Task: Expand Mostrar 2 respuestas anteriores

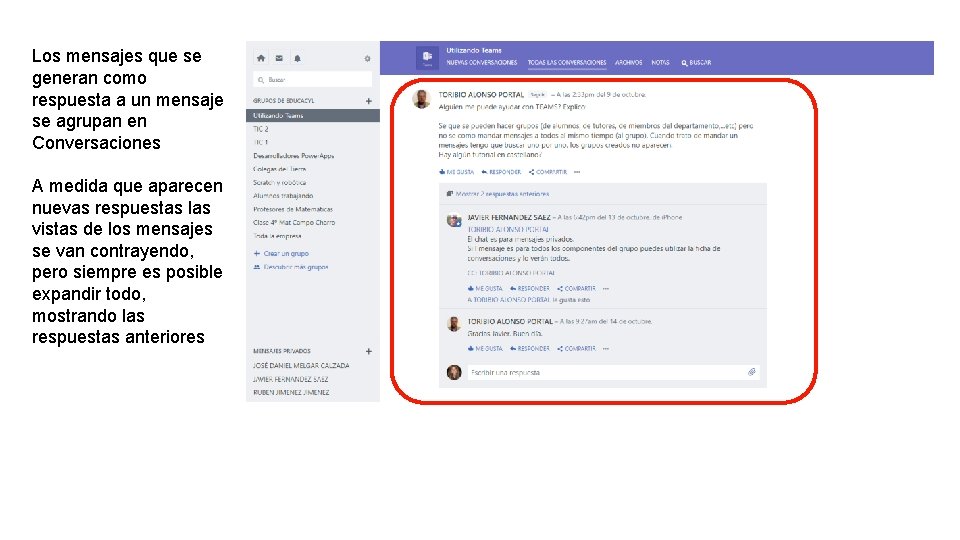Action: [x=498, y=194]
